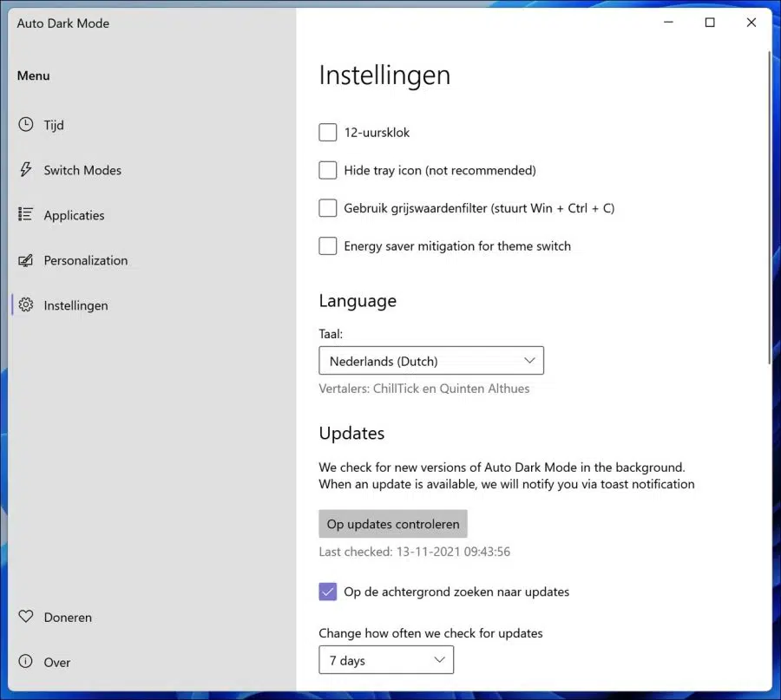Screen dimensions: 781x700
Task: Uncheck Op de achtergrond zoeken naar updates
Action: pyautogui.click(x=328, y=592)
